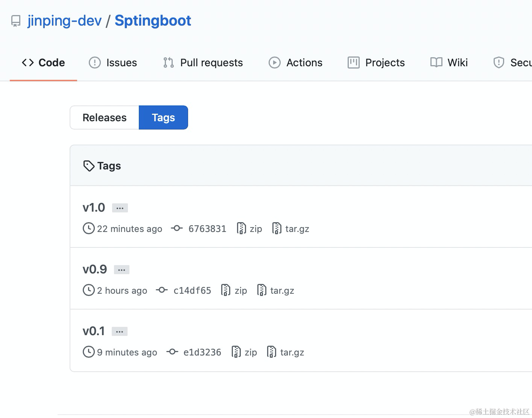The image size is (532, 418).
Task: Download the v0.9 zip archive
Action: pos(241,291)
